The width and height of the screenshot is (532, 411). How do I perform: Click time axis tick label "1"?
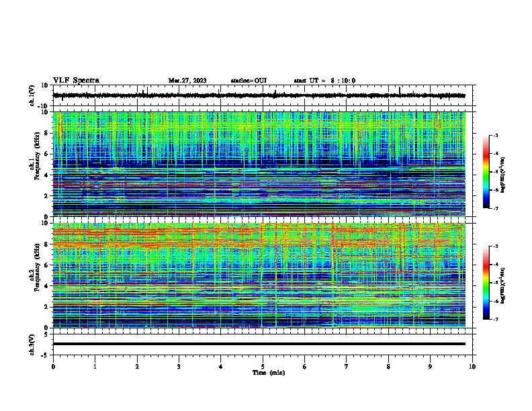pyautogui.click(x=95, y=367)
